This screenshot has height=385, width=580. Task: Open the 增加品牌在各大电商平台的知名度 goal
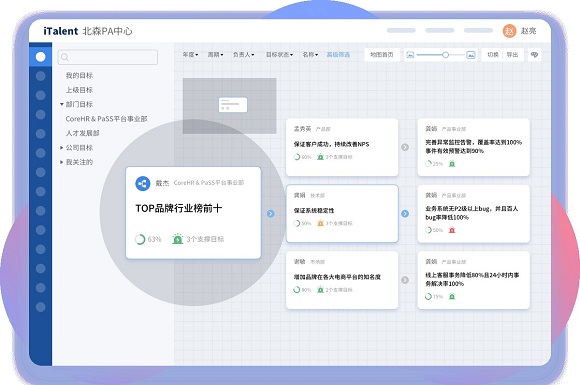337,277
